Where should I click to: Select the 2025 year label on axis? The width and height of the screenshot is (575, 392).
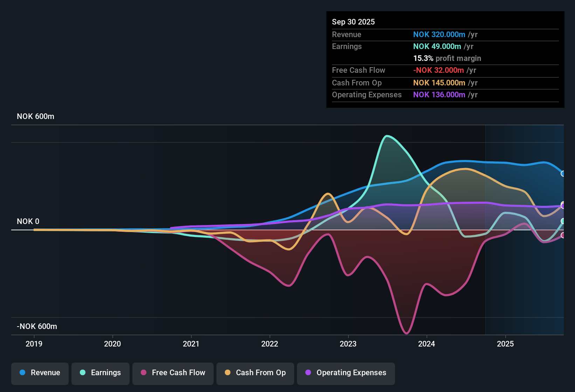[505, 344]
